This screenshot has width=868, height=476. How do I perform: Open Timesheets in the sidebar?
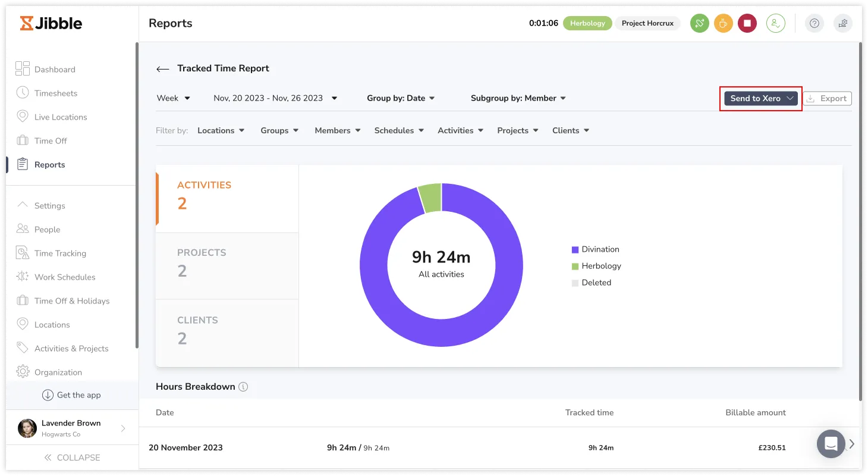(x=55, y=93)
